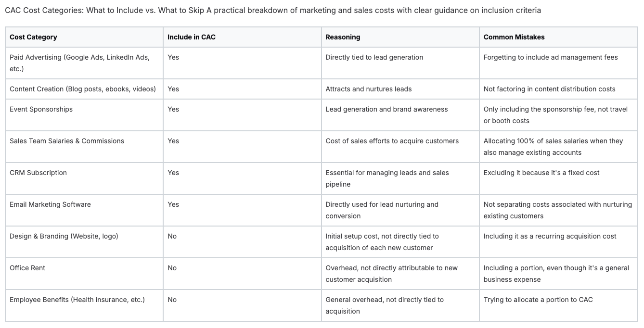Select the Reasoning column header
644x328 pixels.
pos(400,37)
